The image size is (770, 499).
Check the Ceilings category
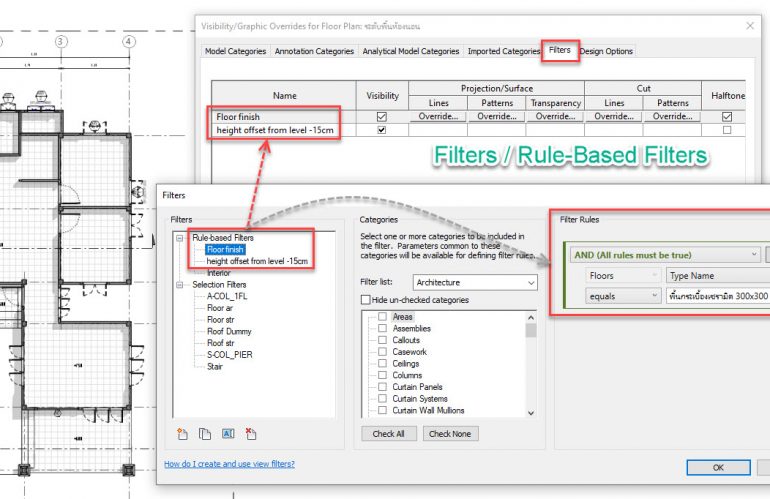tap(382, 363)
